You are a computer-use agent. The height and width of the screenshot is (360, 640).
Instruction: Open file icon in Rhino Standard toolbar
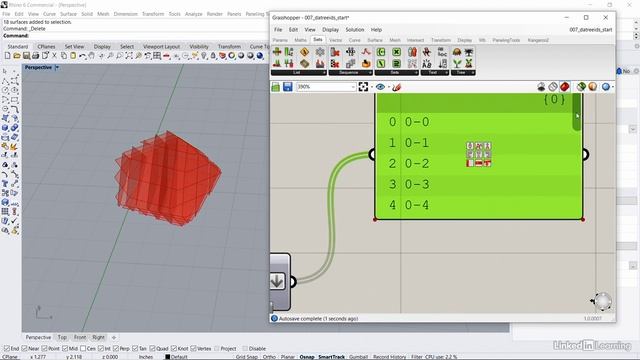[17, 56]
